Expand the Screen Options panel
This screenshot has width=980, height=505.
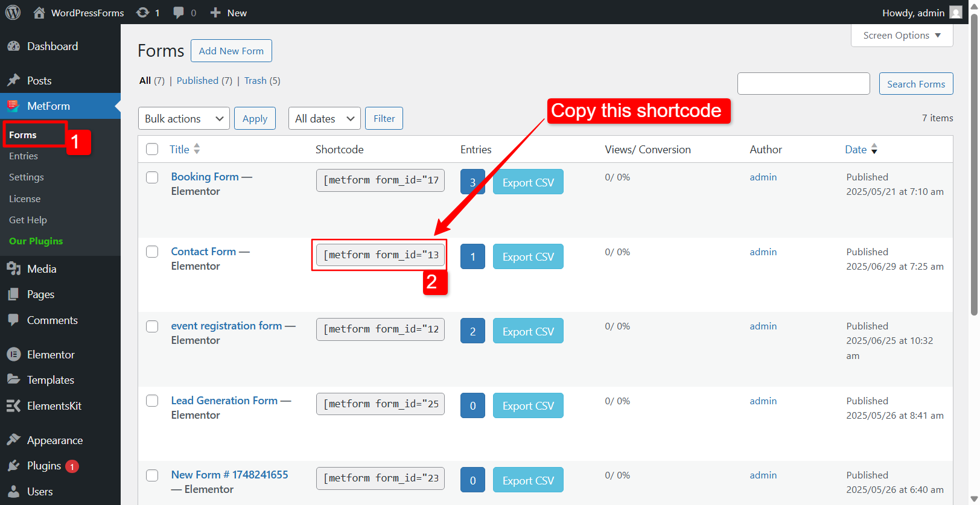click(902, 35)
